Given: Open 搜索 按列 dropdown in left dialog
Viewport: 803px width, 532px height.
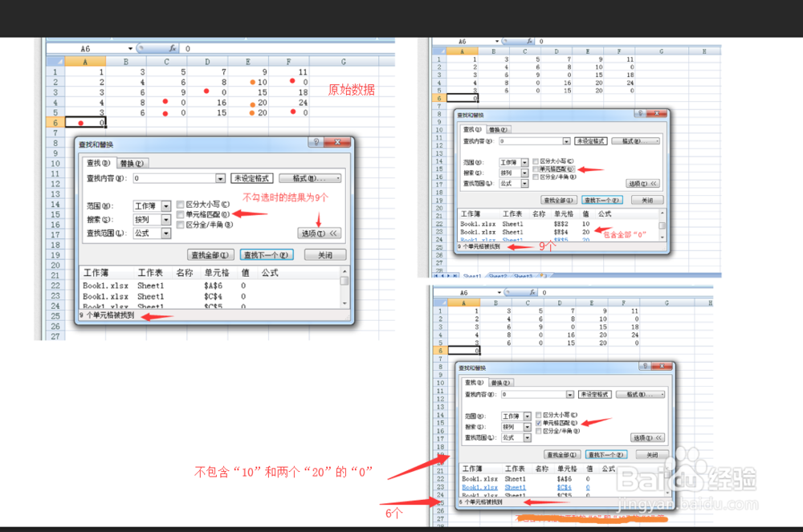Looking at the screenshot, I should 166,220.
